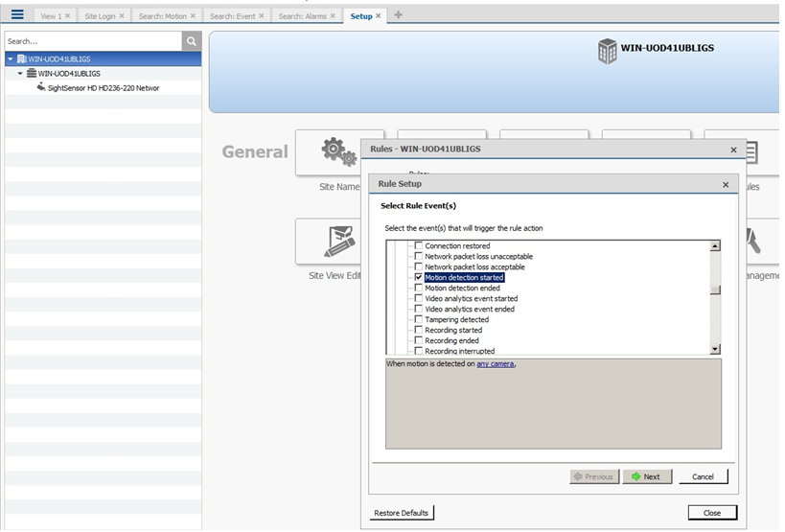Check Network packet loss unacceptable
This screenshot has height=532, width=785.
tap(419, 256)
